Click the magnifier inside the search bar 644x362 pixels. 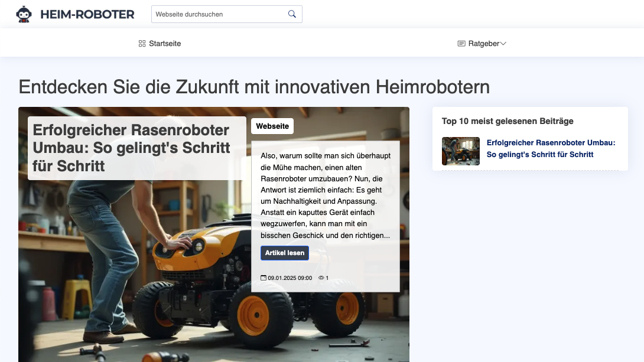click(291, 14)
